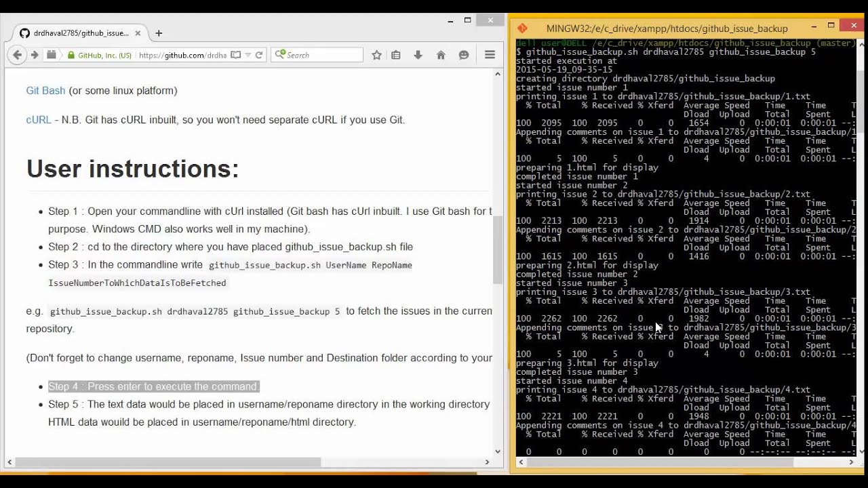Click browser scroll down arrow
This screenshot has height=488, width=868.
tap(498, 451)
